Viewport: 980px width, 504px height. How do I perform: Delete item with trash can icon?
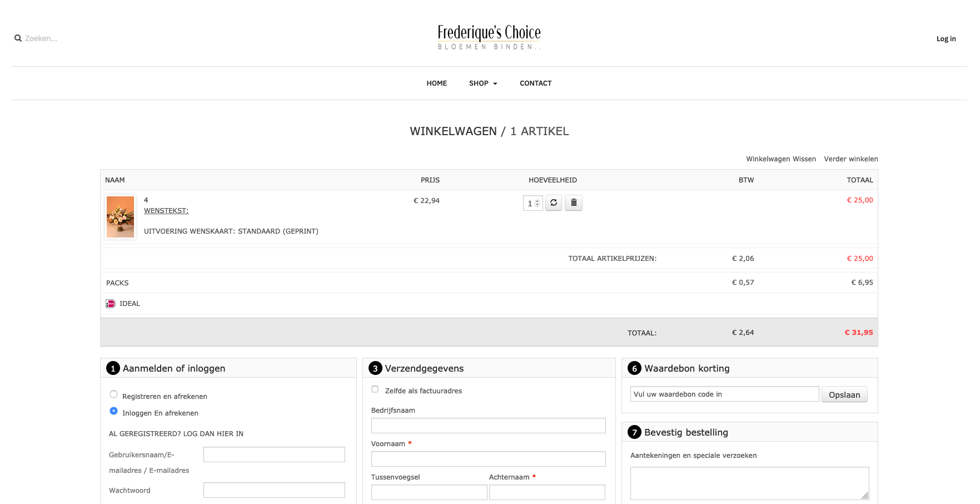pos(574,203)
